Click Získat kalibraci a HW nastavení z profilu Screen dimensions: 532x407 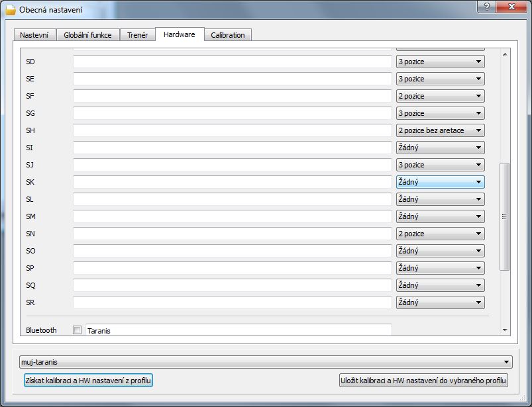click(88, 381)
